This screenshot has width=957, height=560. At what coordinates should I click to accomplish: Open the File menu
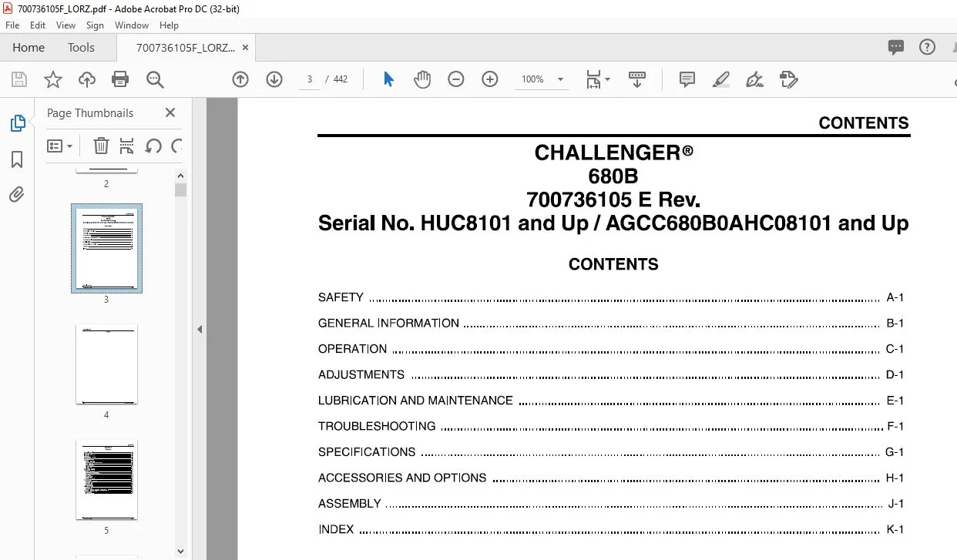pos(12,25)
